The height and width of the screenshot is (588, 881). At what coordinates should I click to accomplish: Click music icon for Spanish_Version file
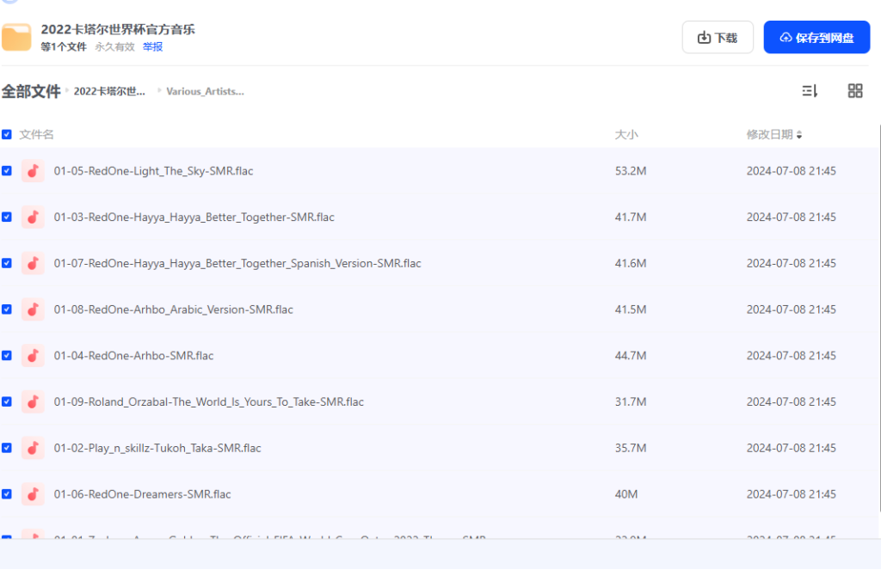33,263
